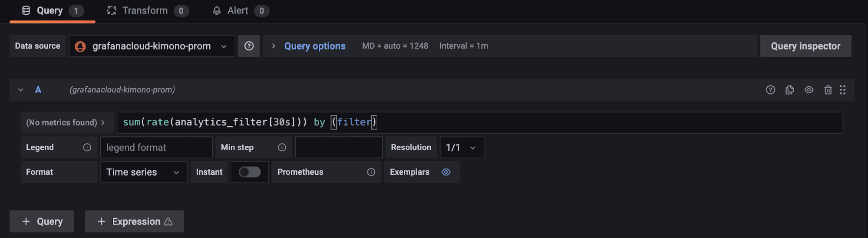Click the Prometheus info icon
This screenshot has height=238, width=868.
[x=371, y=172]
